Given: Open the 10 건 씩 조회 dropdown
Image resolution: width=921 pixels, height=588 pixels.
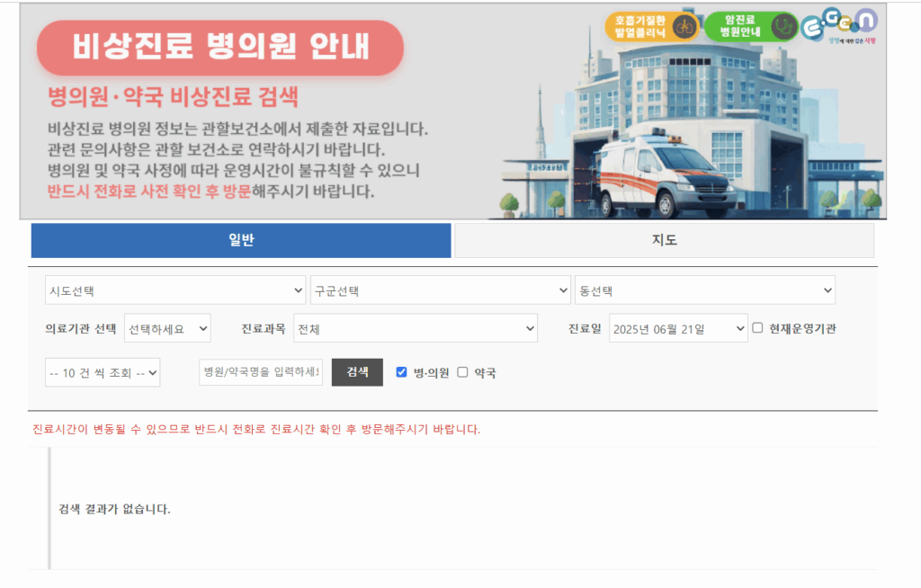Looking at the screenshot, I should point(103,372).
